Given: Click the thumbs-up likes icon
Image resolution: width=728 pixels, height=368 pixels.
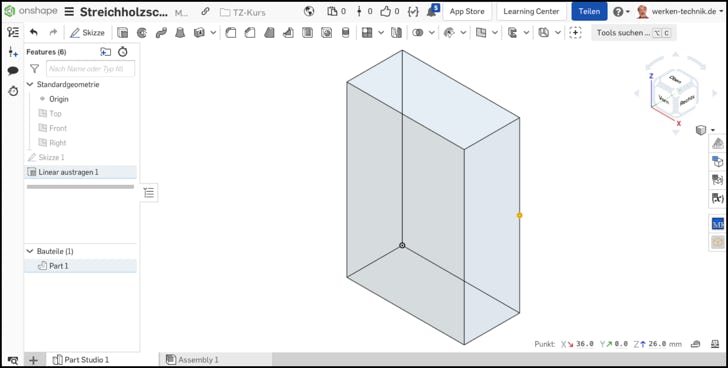Looking at the screenshot, I should coord(385,12).
